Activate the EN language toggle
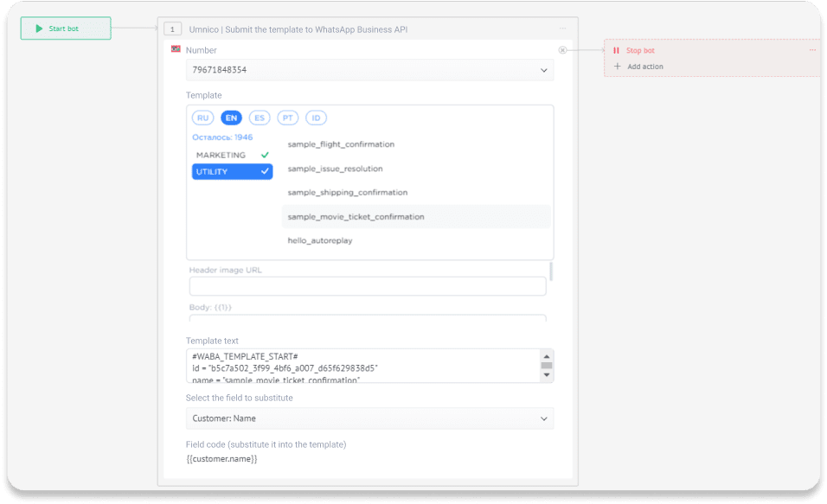 (x=231, y=118)
